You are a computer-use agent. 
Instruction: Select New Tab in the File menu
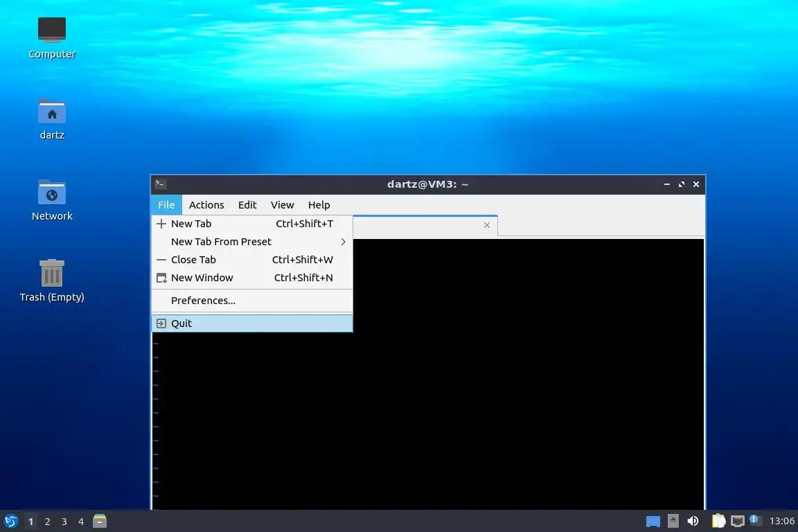(x=252, y=224)
